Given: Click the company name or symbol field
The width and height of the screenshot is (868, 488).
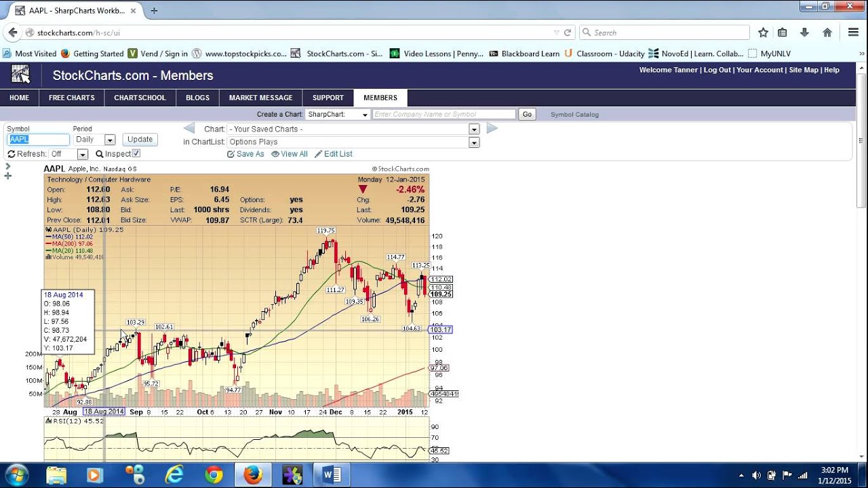Looking at the screenshot, I should coord(444,115).
